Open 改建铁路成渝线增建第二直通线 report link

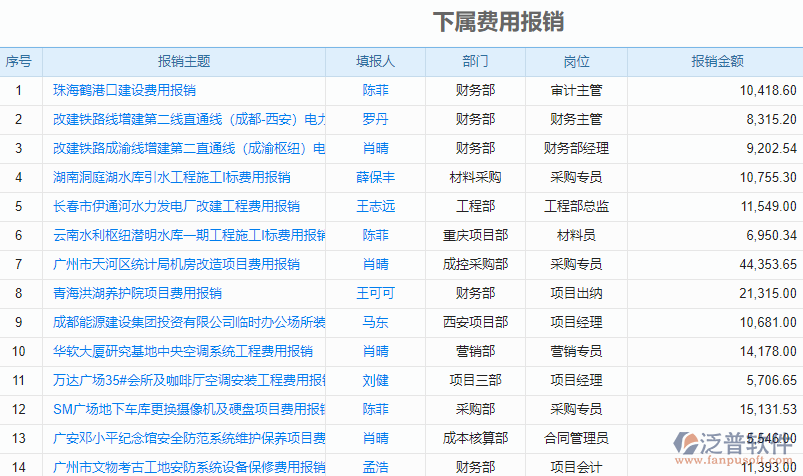coord(189,149)
